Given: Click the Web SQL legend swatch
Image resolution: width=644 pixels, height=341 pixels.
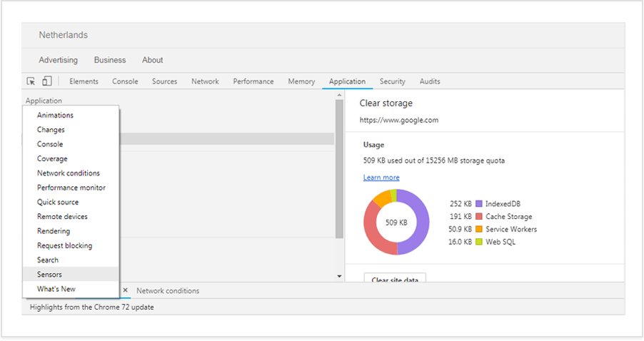Looking at the screenshot, I should [x=479, y=243].
